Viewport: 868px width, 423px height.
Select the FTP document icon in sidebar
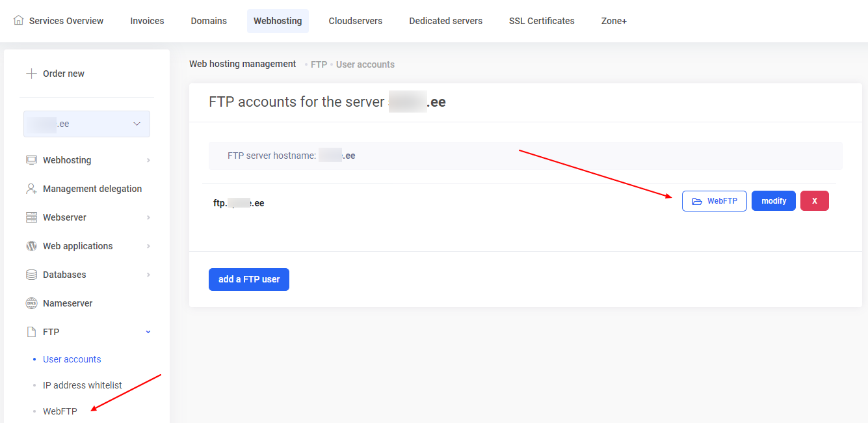coord(31,331)
